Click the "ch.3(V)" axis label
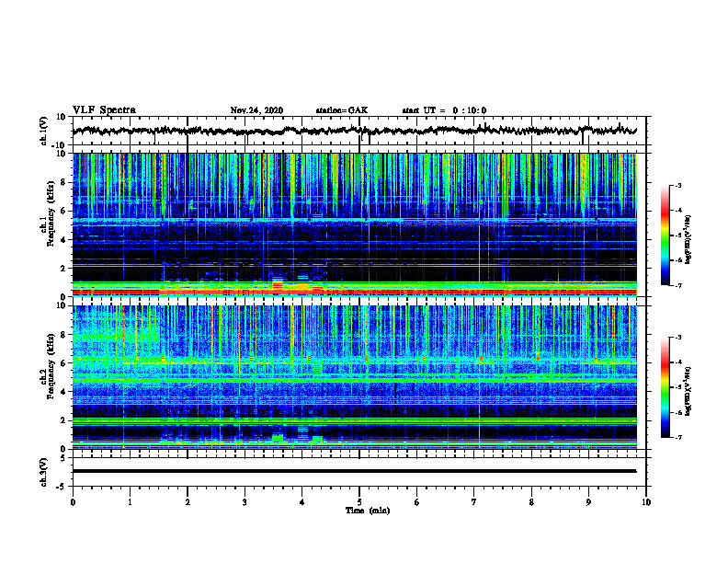 [x=44, y=472]
